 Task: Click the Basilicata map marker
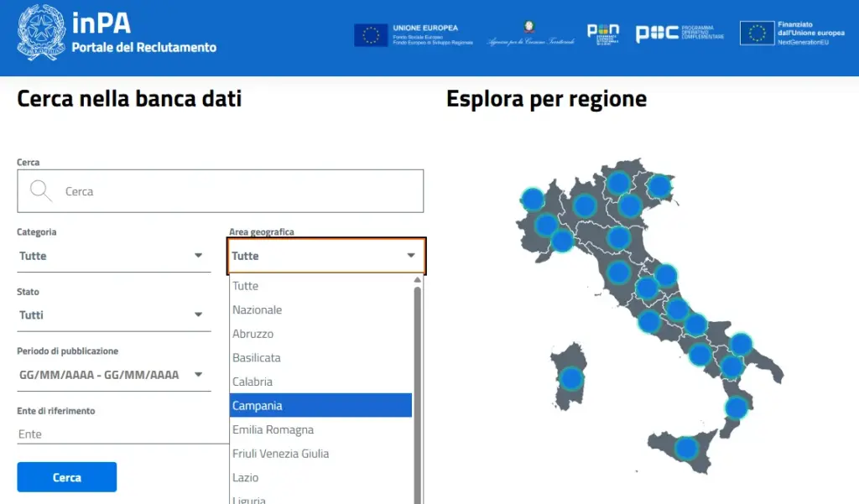pos(731,366)
